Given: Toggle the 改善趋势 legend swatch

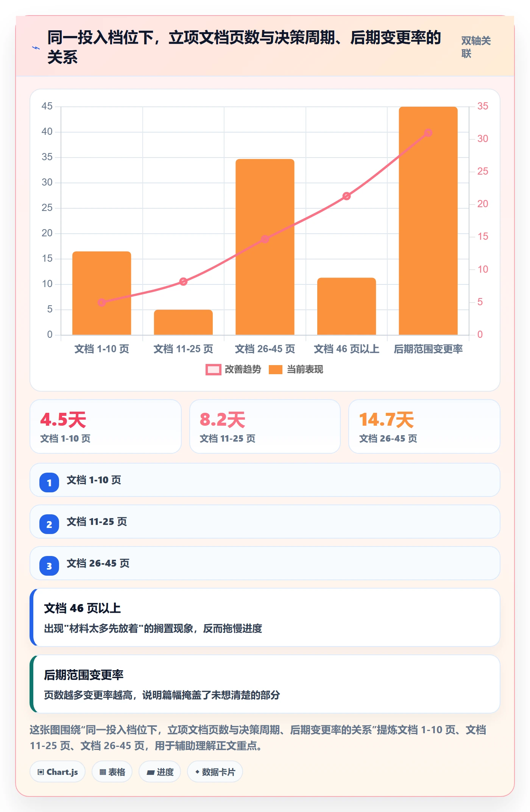Looking at the screenshot, I should pyautogui.click(x=213, y=370).
